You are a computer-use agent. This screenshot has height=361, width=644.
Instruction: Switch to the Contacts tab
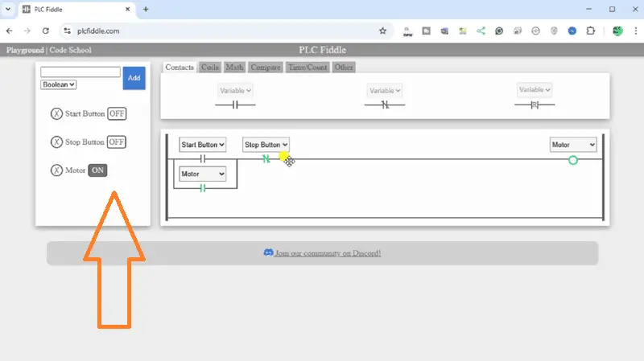pyautogui.click(x=180, y=68)
